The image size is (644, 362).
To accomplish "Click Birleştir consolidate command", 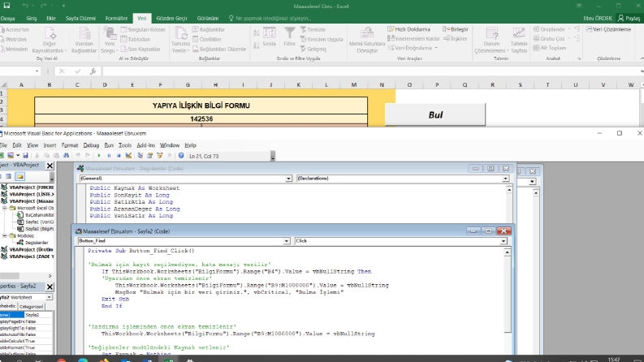I will (456, 29).
